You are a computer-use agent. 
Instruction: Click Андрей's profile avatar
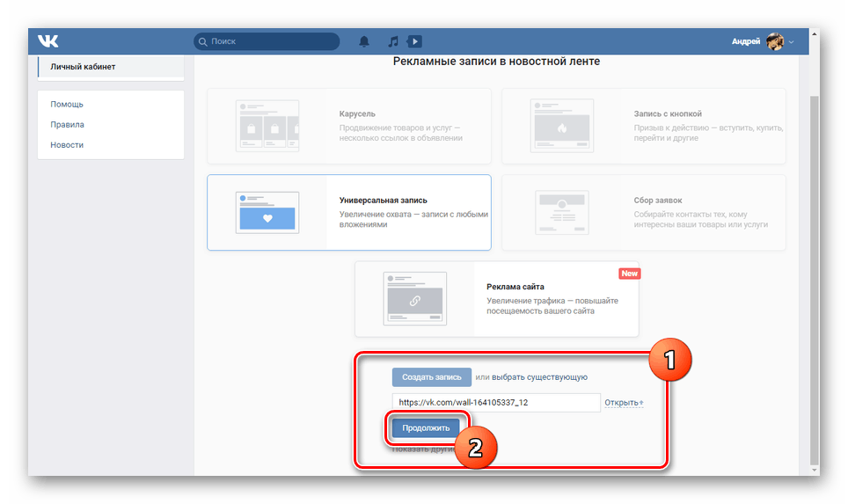[775, 41]
